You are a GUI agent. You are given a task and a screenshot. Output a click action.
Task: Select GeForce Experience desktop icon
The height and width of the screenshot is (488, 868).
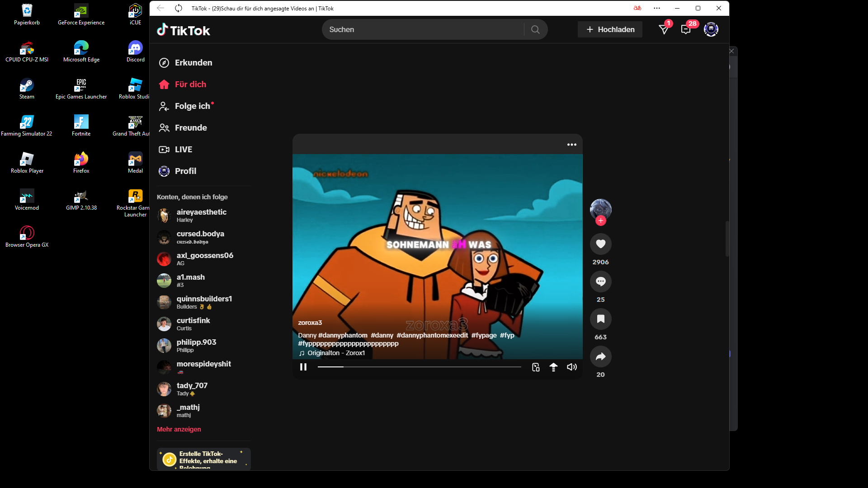point(81,14)
